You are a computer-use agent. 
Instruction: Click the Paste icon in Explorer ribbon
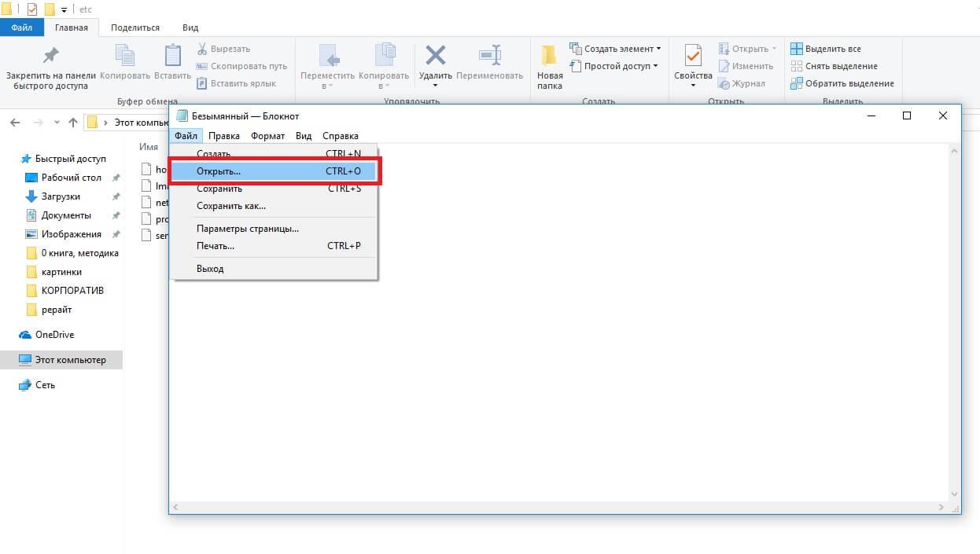(x=172, y=57)
